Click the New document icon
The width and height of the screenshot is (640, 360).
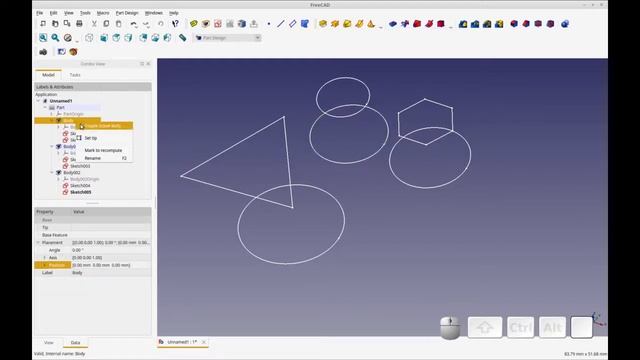click(x=43, y=24)
